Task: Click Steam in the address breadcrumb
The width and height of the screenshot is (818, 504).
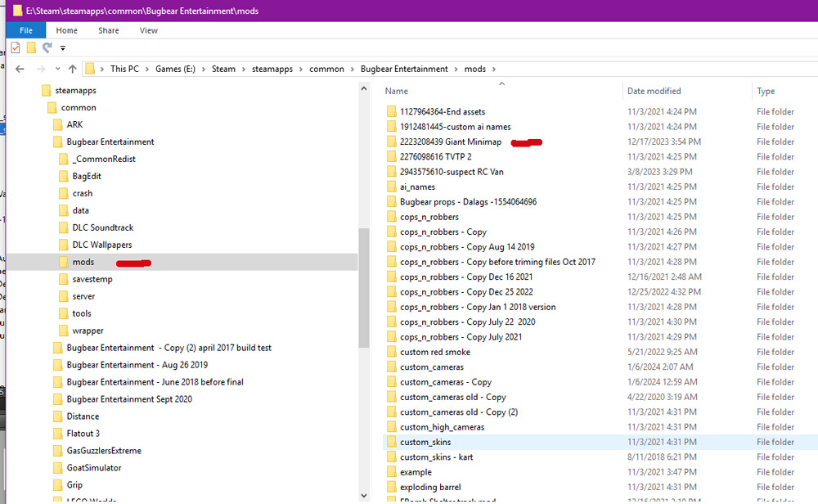Action: point(223,69)
